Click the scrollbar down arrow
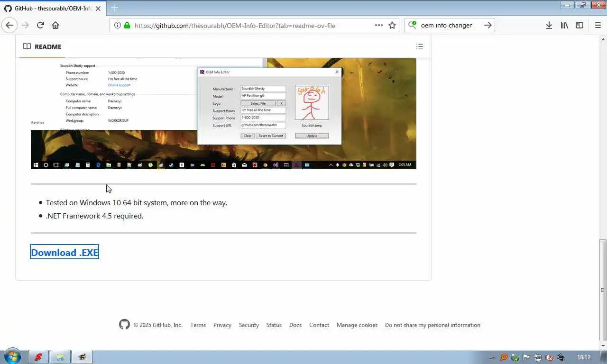607x364 pixels. pos(603,346)
